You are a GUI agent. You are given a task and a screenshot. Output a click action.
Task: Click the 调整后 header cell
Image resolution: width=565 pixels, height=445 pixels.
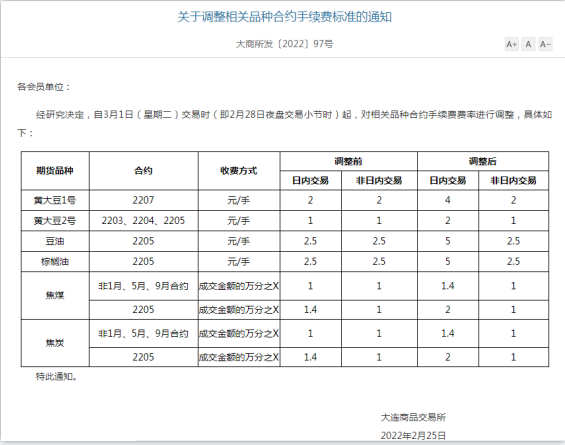[x=483, y=161]
